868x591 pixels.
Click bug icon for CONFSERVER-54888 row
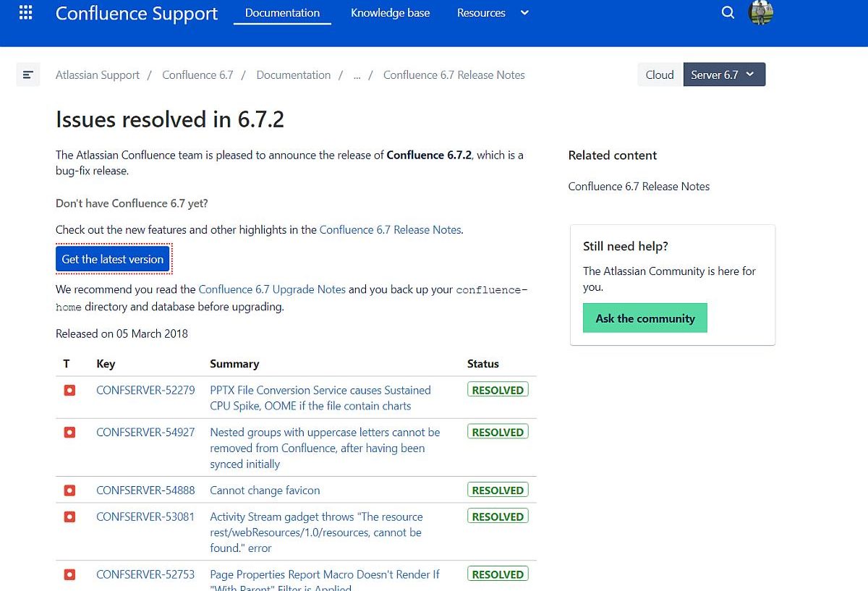click(69, 490)
